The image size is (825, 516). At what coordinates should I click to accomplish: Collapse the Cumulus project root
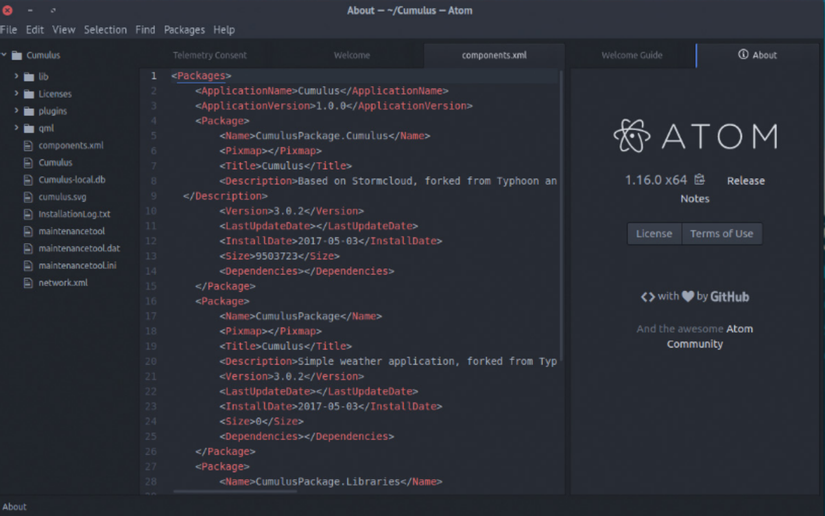tap(4, 55)
